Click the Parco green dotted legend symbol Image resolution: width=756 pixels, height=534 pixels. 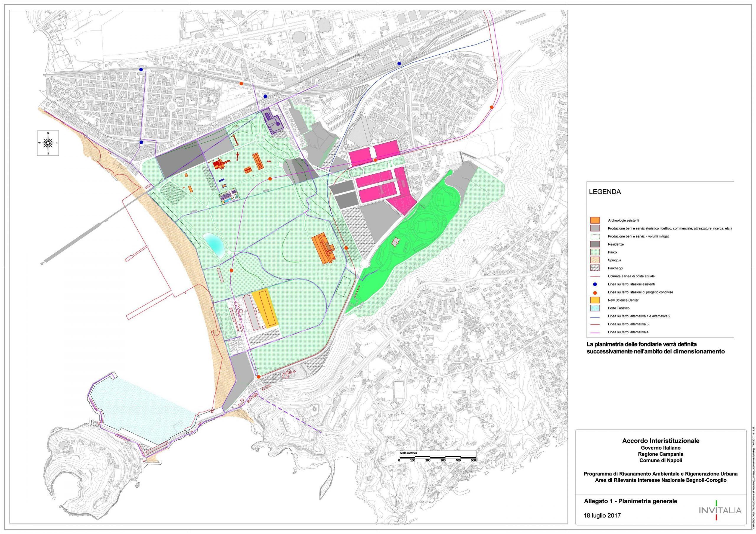[x=595, y=252]
